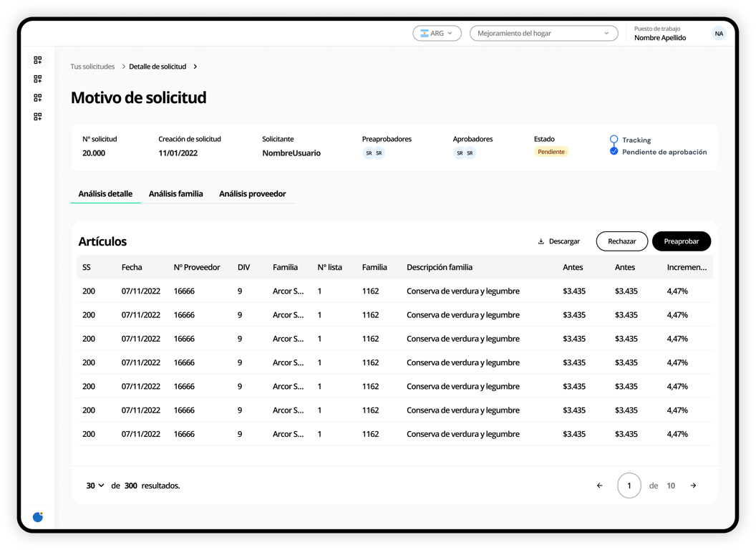
Task: Click the Argentina flag icon
Action: 425,33
